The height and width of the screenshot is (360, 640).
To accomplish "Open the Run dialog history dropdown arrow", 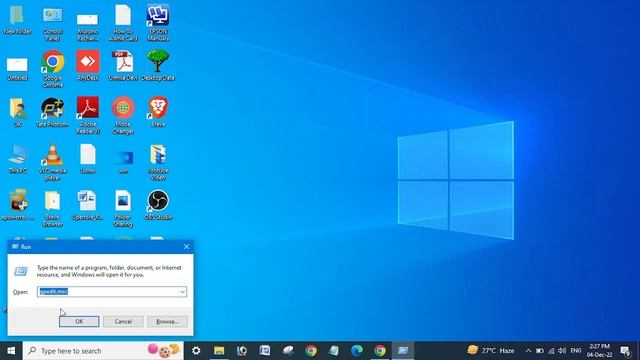I will point(182,292).
